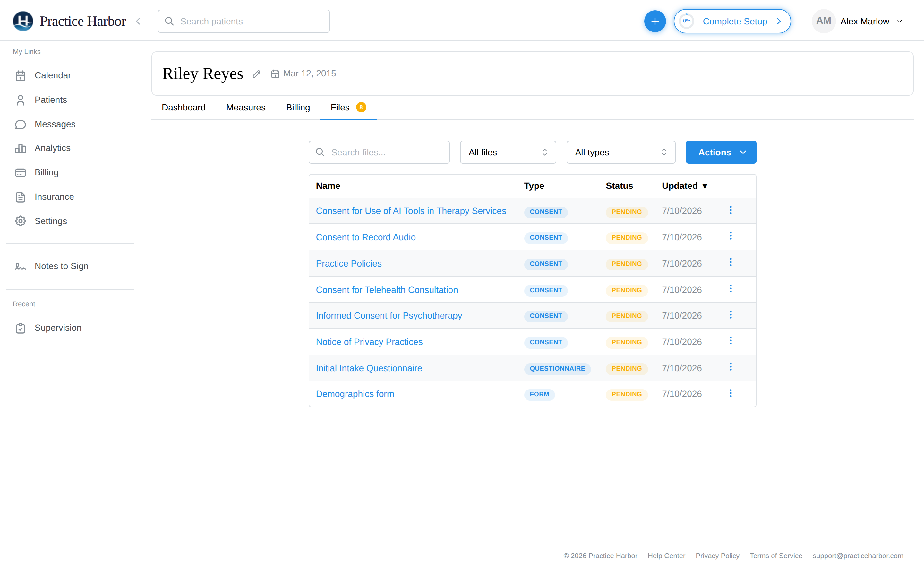This screenshot has width=924, height=578.
Task: Open more options for Informed Consent for Psychotherapy
Action: pyautogui.click(x=731, y=315)
